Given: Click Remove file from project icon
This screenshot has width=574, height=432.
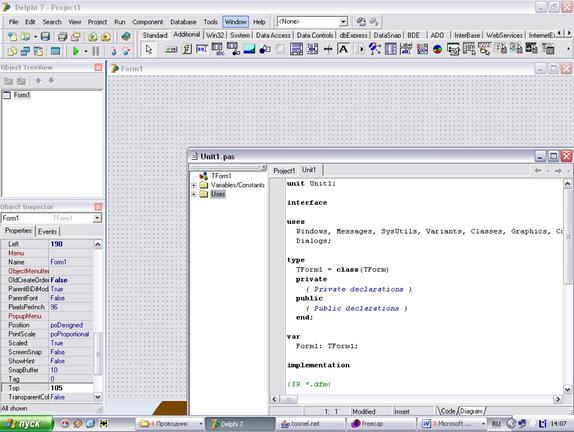Looking at the screenshot, I should [x=105, y=36].
